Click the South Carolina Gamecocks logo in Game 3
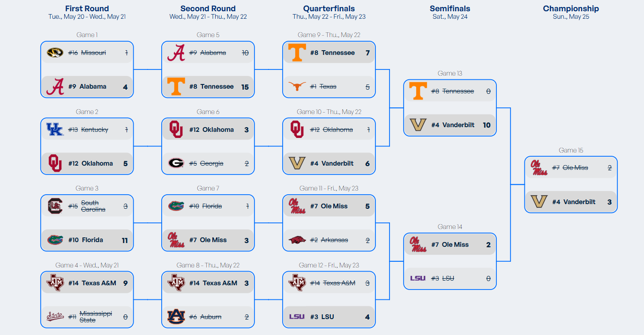The height and width of the screenshot is (335, 644). point(55,206)
